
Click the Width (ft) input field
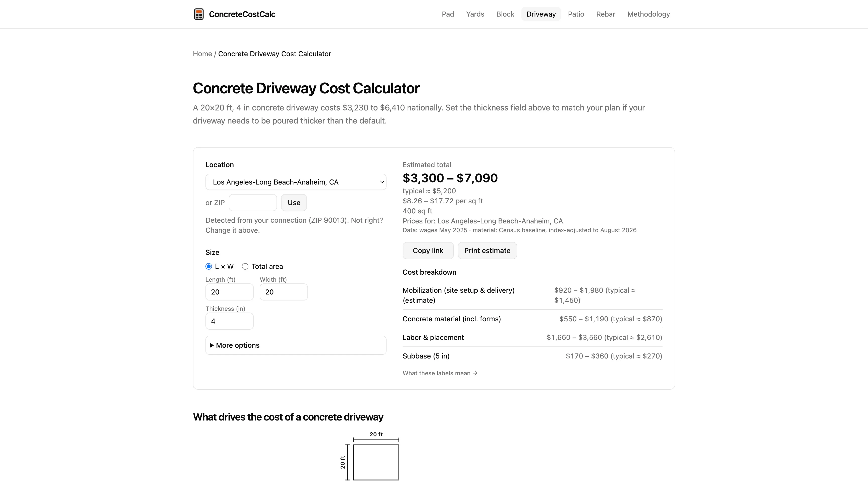(x=284, y=292)
